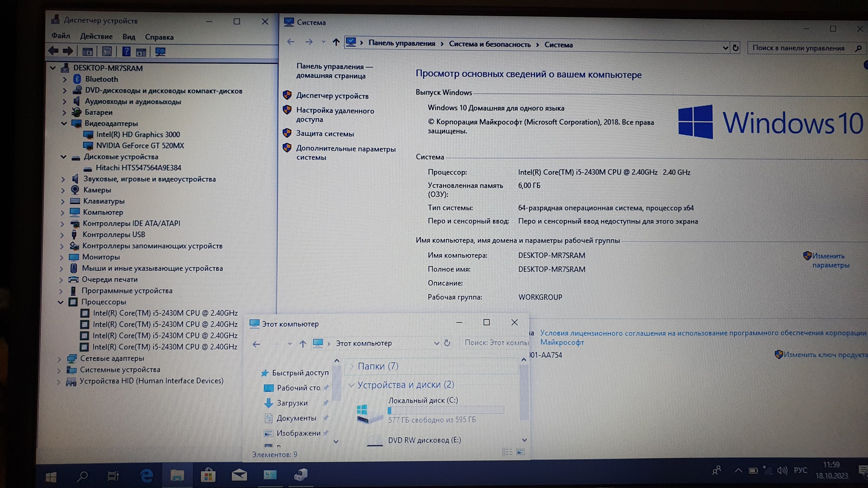Click the blue help question mark toolbar icon

point(126,52)
